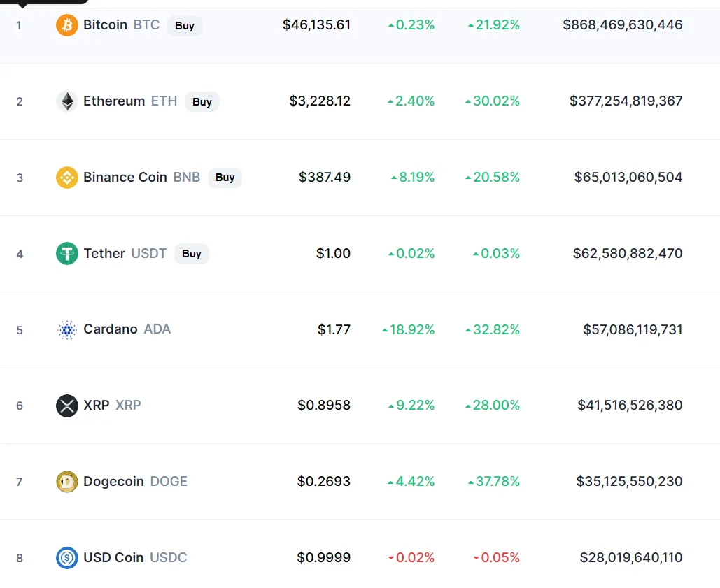The height and width of the screenshot is (588, 720).
Task: Click the Cardano logo icon
Action: 67,330
